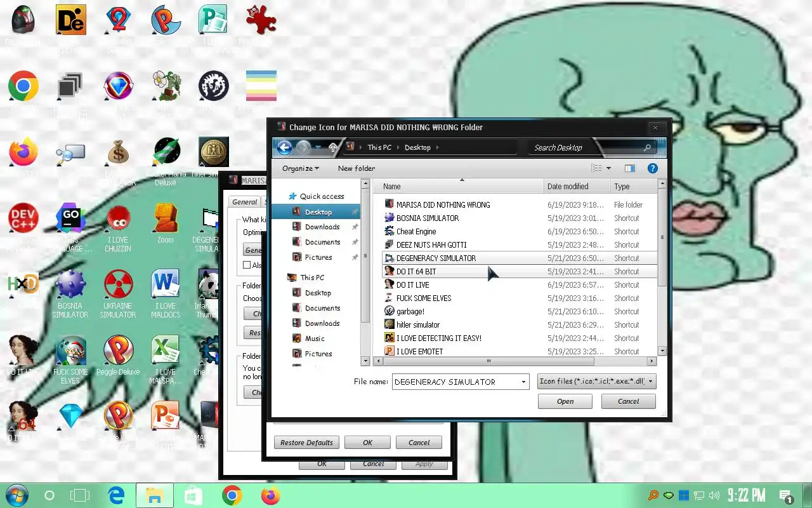This screenshot has width=812, height=508.
Task: Expand the breadcrumb arrow after Desktop
Action: pos(437,147)
